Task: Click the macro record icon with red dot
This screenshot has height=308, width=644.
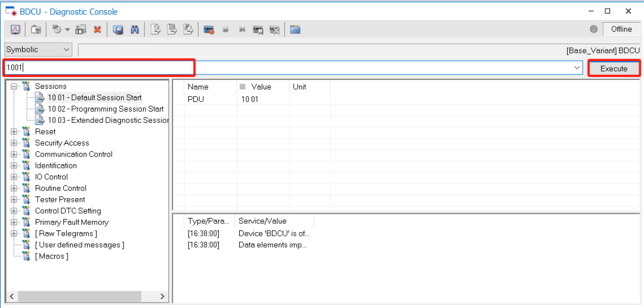Action: 209,30
